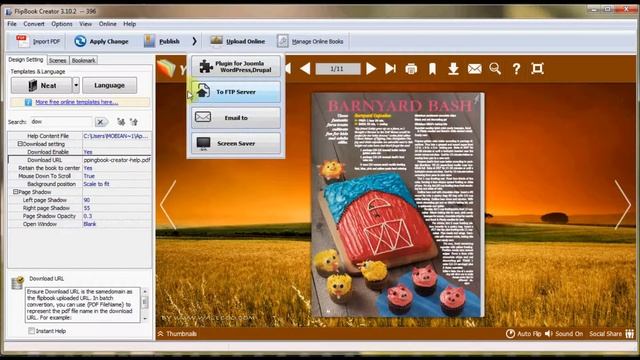Select the Mouse Down To Scroll value True
Image resolution: width=640 pixels, height=360 pixels.
tap(117, 176)
